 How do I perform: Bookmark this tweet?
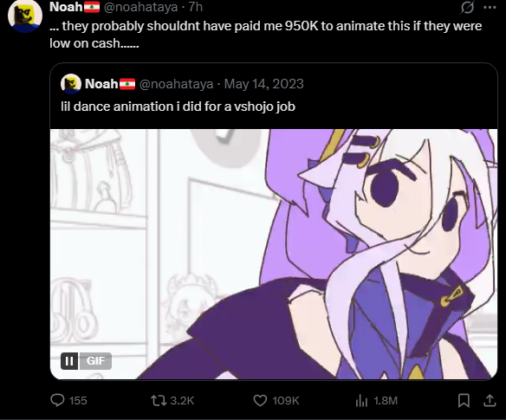[x=464, y=401]
